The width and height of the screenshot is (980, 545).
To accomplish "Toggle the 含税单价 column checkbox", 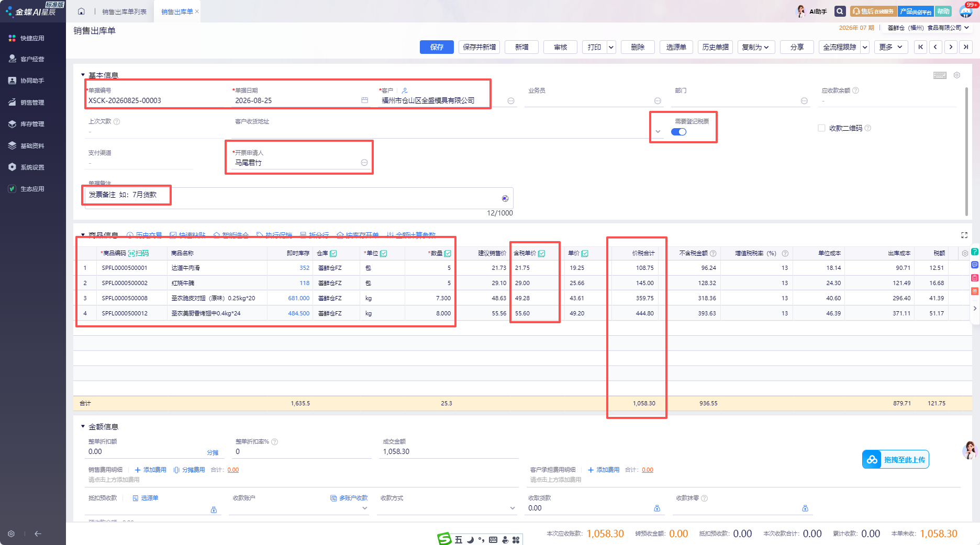I will (x=542, y=253).
